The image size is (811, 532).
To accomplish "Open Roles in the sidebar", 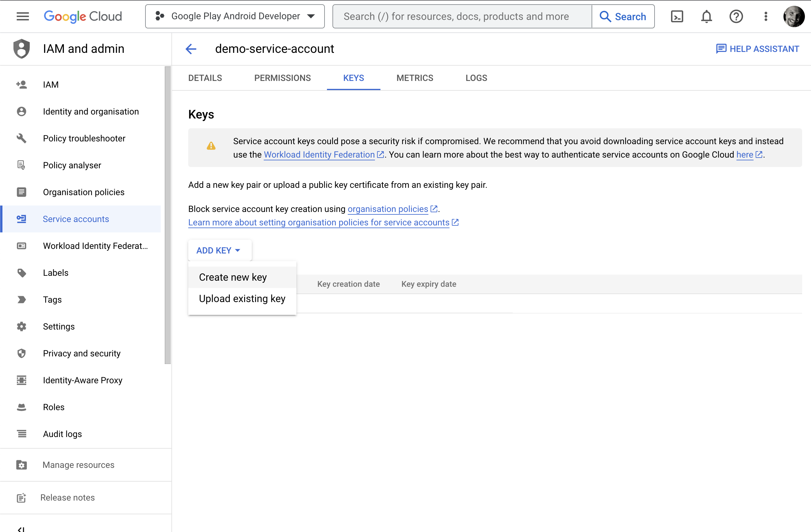I will pyautogui.click(x=53, y=407).
